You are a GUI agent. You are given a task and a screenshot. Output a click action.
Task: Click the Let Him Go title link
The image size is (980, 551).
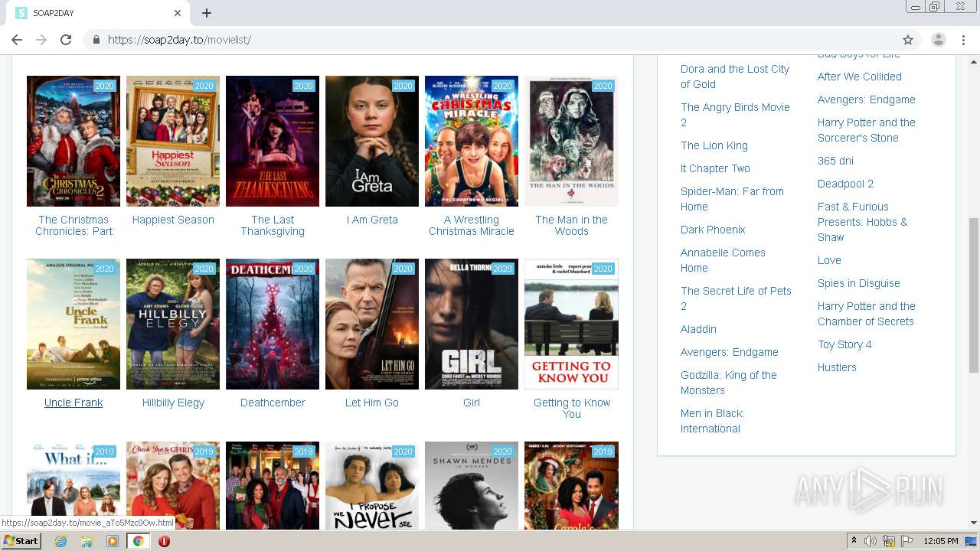[372, 403]
